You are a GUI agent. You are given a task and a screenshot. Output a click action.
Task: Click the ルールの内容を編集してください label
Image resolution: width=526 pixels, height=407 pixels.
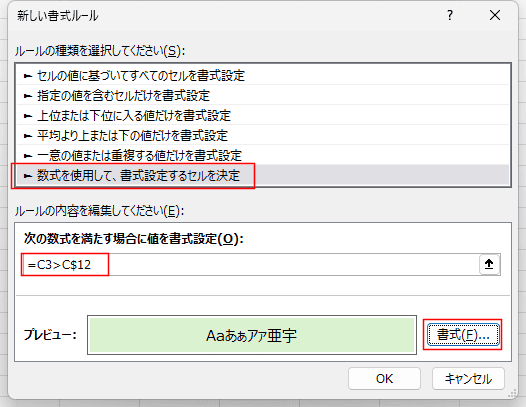99,211
